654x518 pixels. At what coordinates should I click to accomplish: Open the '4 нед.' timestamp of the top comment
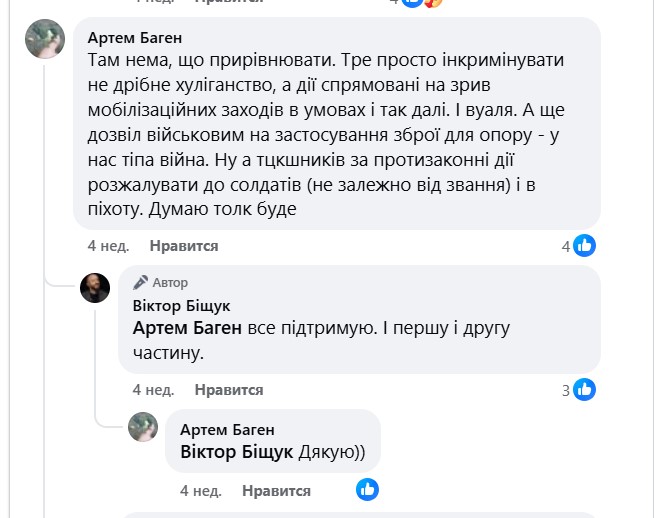coord(106,245)
